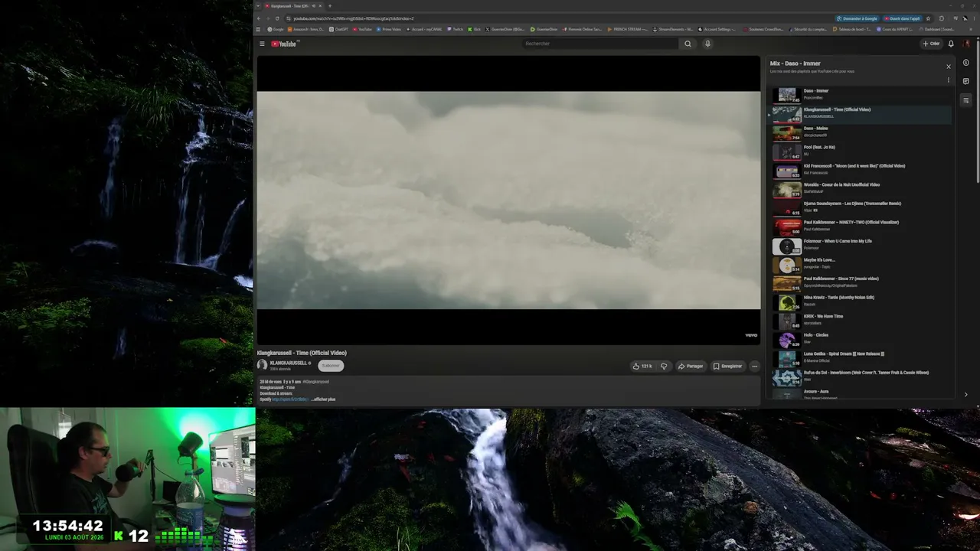980x551 pixels.
Task: Select the Klangkarussell - Time browser tab
Action: (292, 6)
